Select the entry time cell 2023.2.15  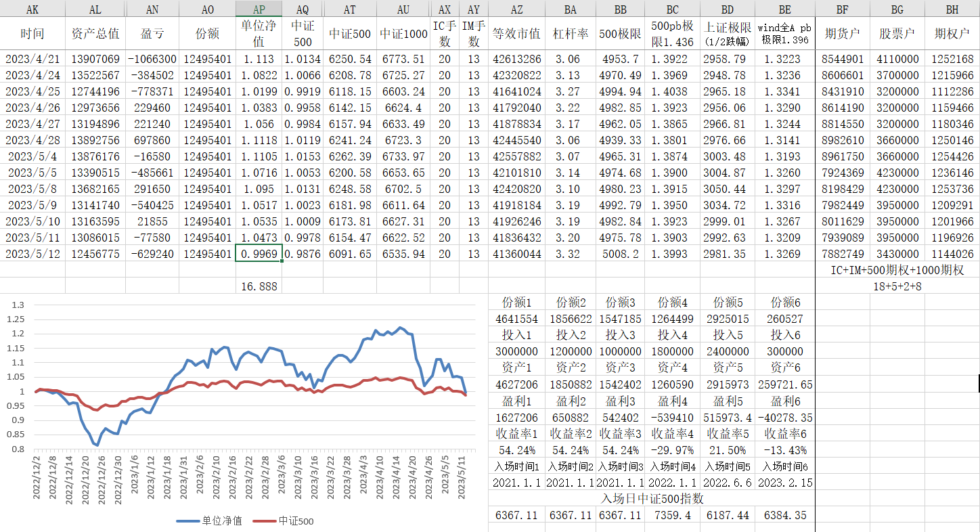pyautogui.click(x=785, y=483)
